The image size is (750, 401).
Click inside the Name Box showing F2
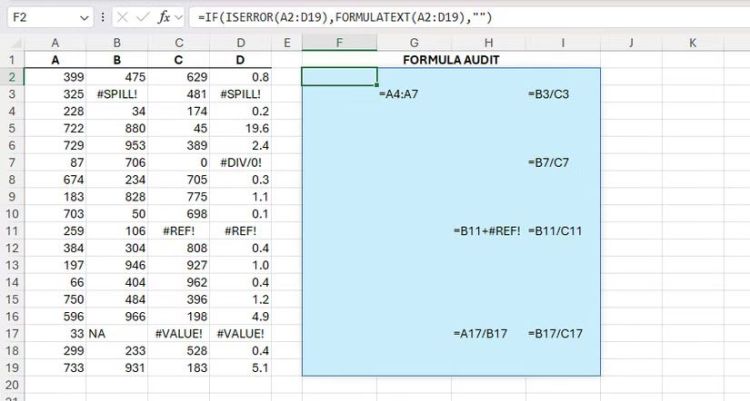click(x=40, y=17)
